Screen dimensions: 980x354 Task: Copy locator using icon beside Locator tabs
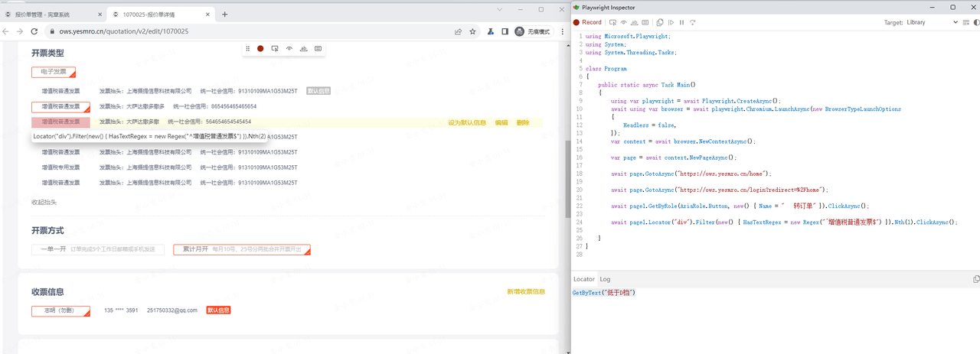(x=975, y=279)
